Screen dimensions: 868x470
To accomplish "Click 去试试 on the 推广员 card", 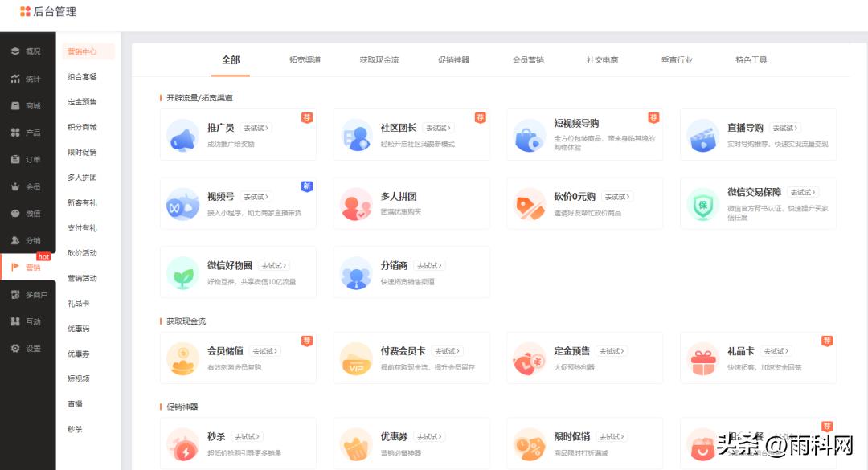I will pyautogui.click(x=254, y=125).
